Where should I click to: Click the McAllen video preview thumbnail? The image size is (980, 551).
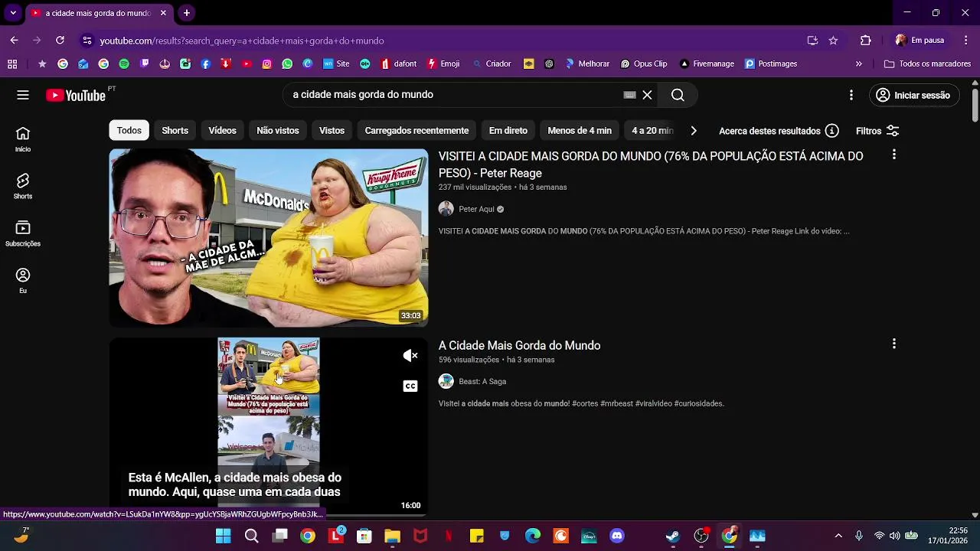(x=269, y=426)
